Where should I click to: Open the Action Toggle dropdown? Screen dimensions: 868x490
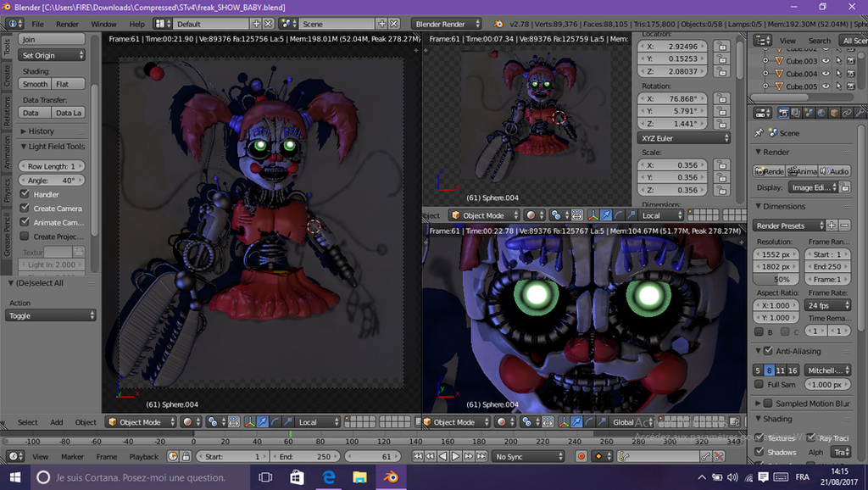51,315
